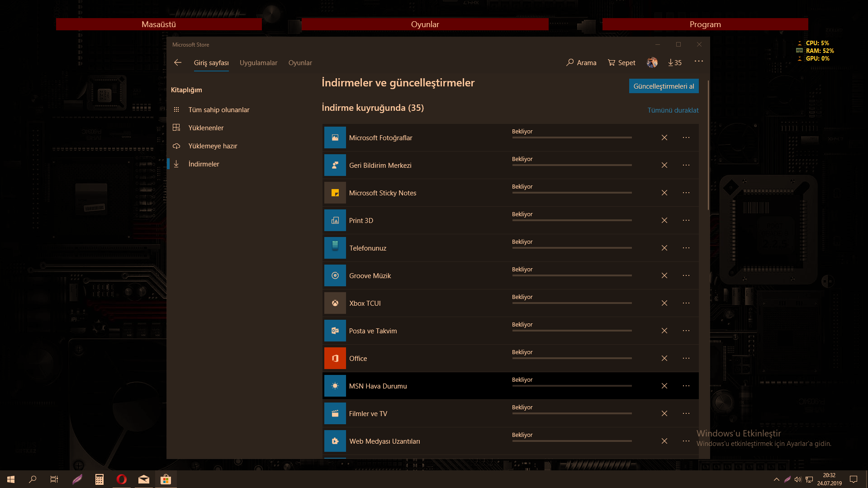Screen dimensions: 868x488
Task: Cancel the Microsoft Fotoğraflar download
Action: [664, 137]
